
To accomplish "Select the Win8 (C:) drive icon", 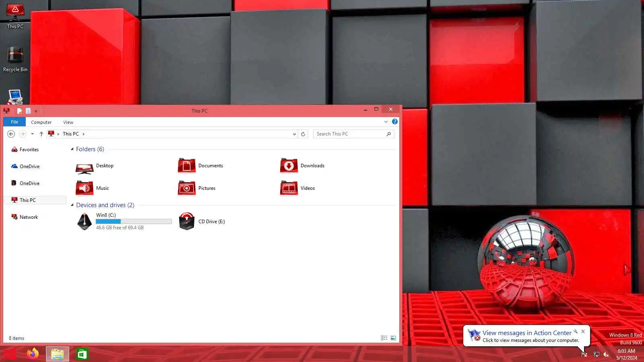I will [85, 222].
